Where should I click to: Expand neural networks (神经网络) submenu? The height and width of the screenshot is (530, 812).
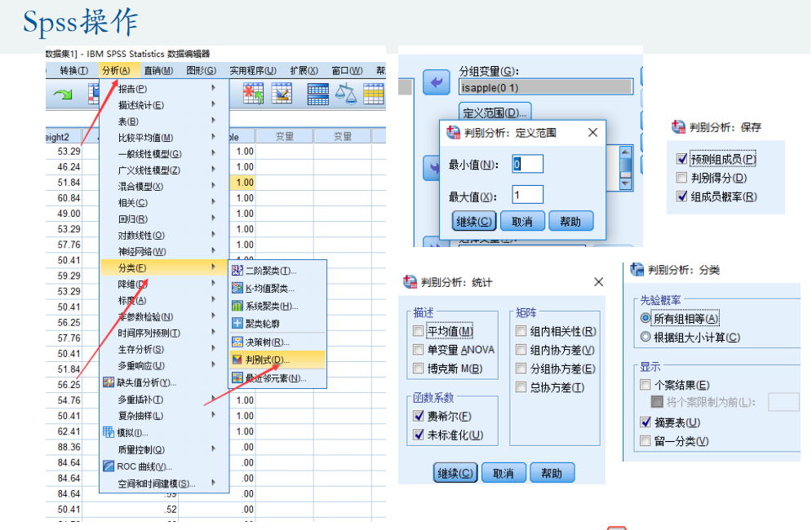pos(164,251)
